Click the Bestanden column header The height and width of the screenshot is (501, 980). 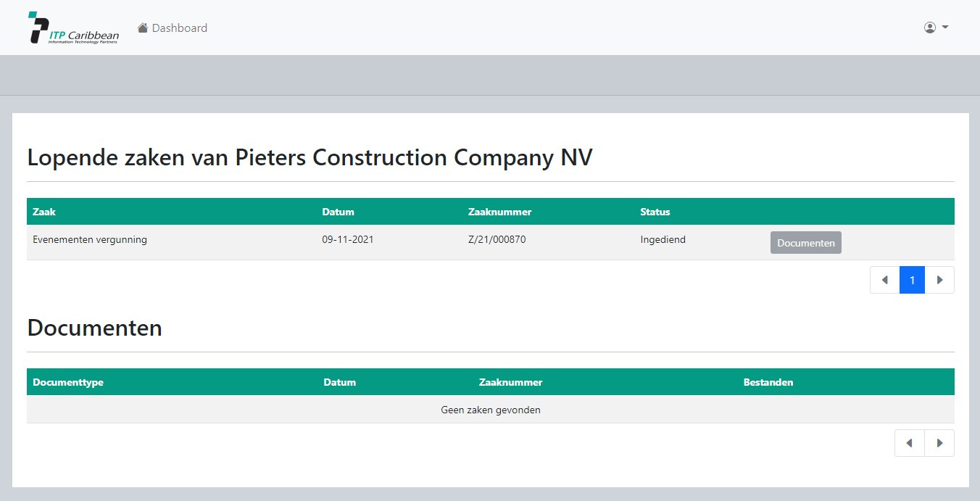click(768, 382)
